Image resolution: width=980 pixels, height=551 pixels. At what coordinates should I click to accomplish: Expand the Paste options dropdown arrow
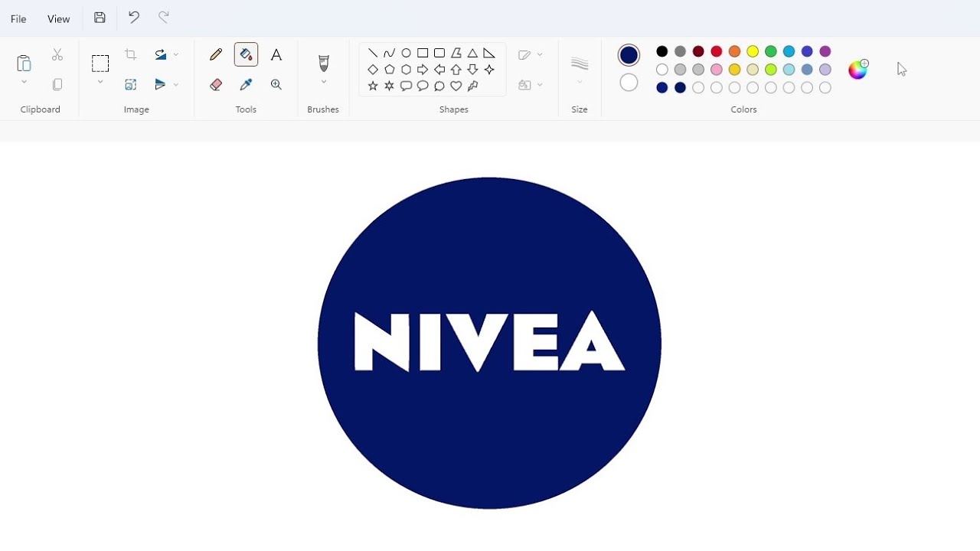(x=24, y=82)
